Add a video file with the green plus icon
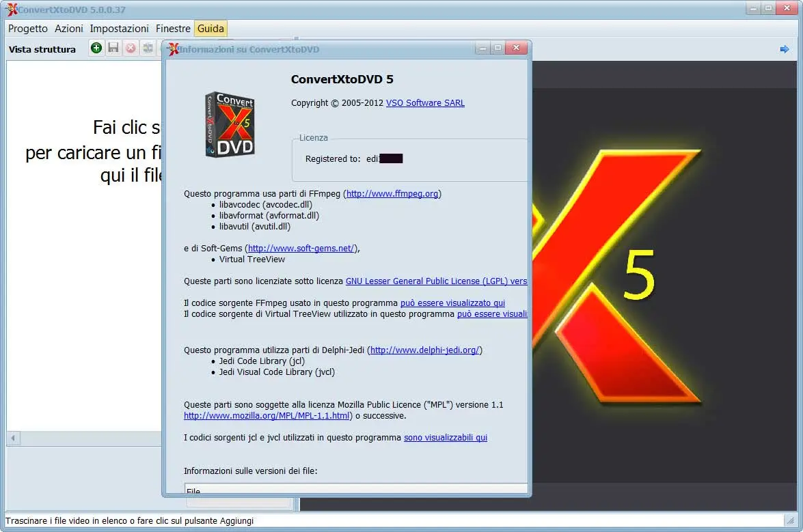The image size is (803, 532). (96, 48)
